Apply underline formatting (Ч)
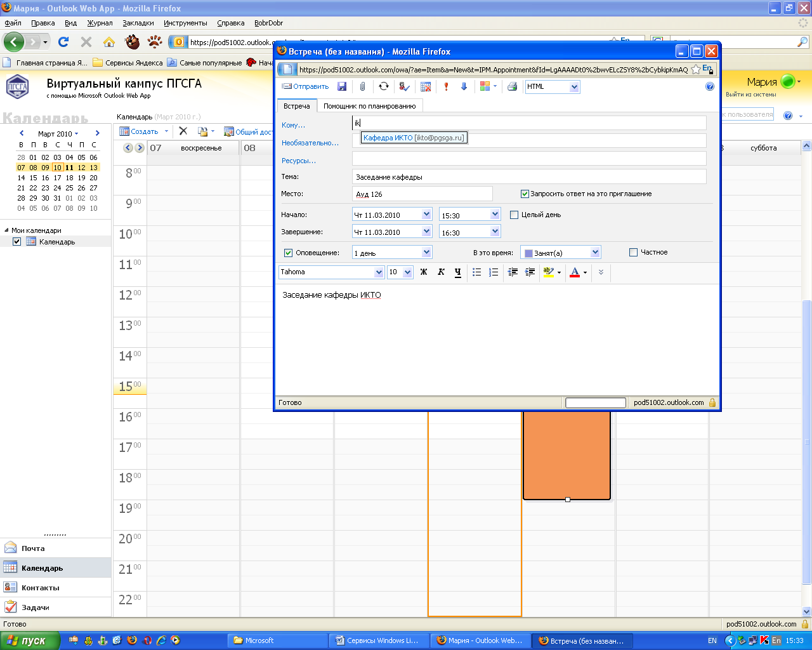This screenshot has height=650, width=812. [x=458, y=272]
